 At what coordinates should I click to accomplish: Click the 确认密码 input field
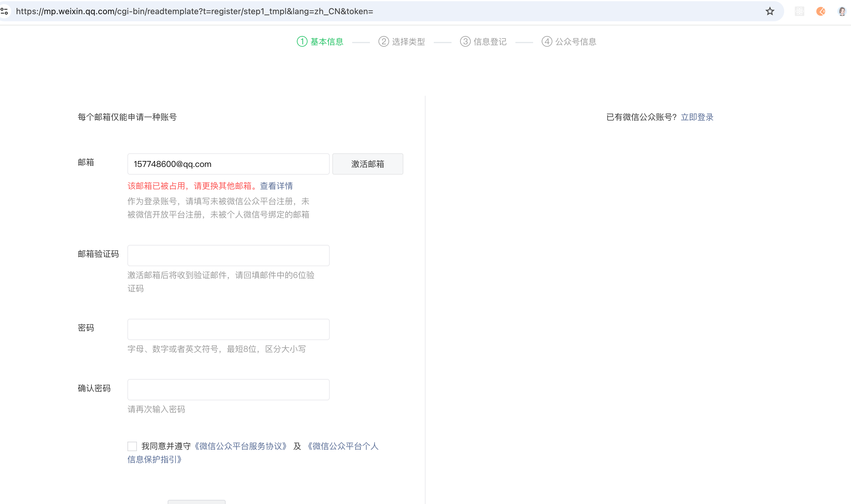[228, 390]
